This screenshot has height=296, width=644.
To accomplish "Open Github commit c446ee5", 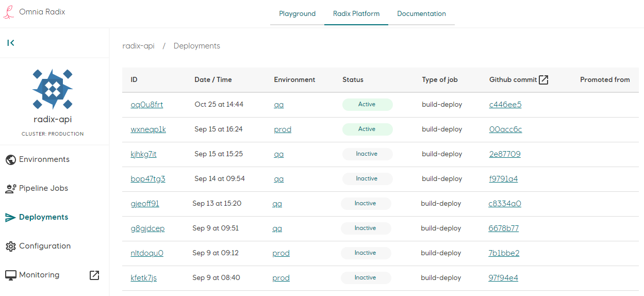I will click(x=505, y=105).
